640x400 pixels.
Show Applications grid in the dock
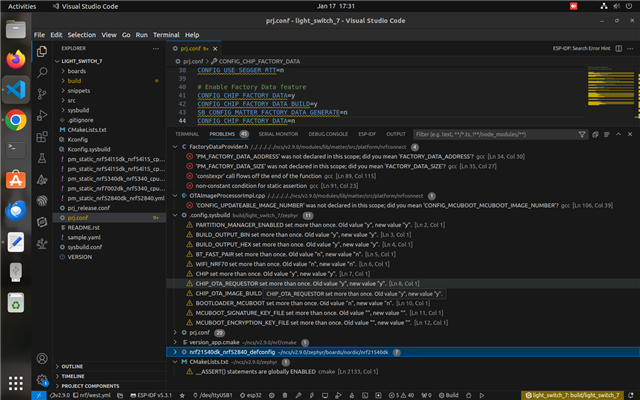16,383
